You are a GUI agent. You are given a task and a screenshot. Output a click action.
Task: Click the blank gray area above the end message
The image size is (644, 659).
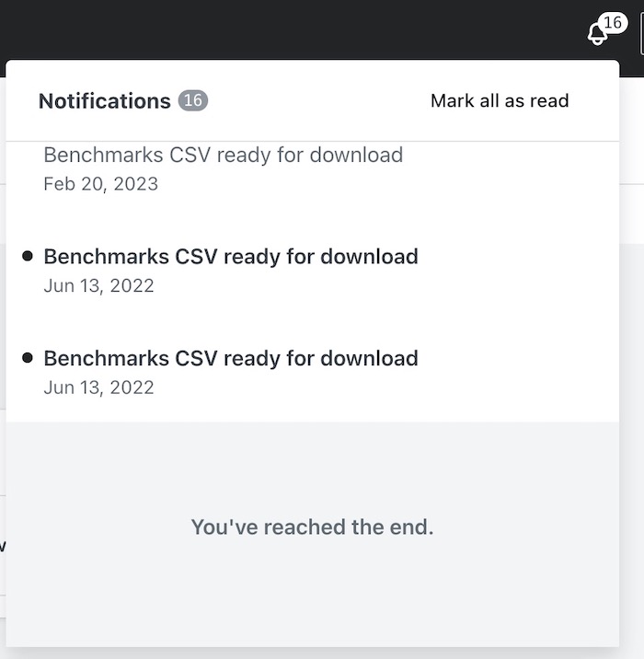[x=312, y=465]
